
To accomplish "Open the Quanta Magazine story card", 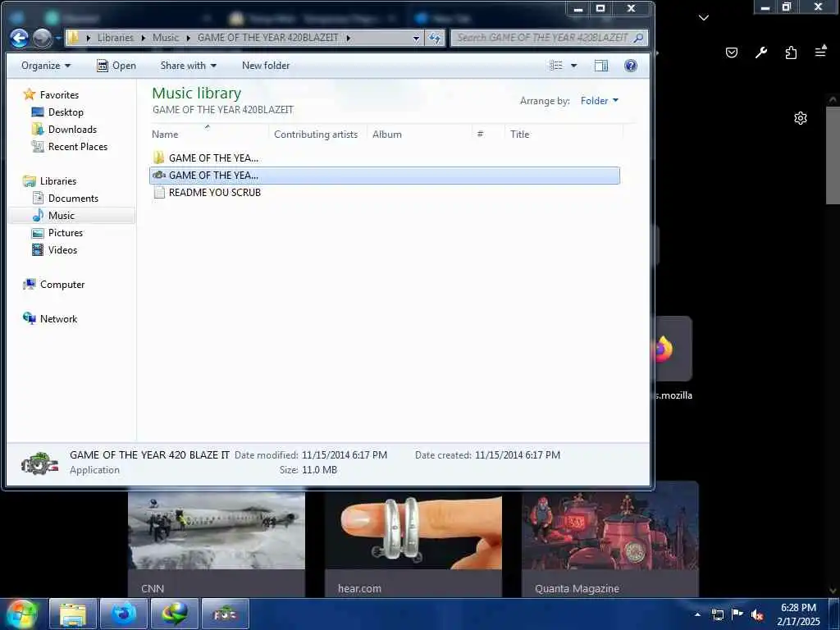I will (x=610, y=540).
